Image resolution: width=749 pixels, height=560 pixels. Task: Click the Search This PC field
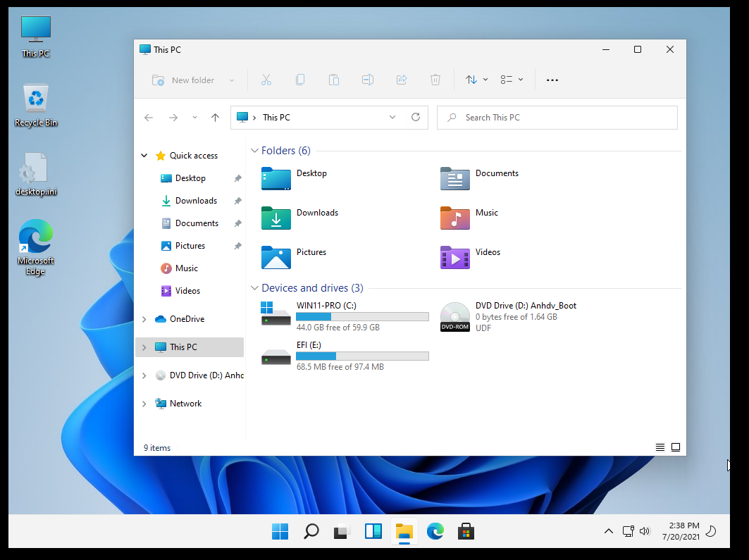coord(557,118)
